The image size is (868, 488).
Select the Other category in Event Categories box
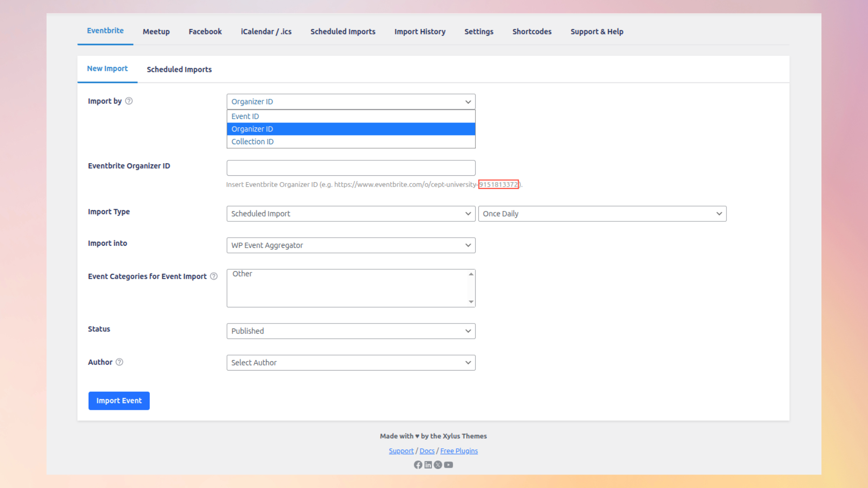point(242,274)
